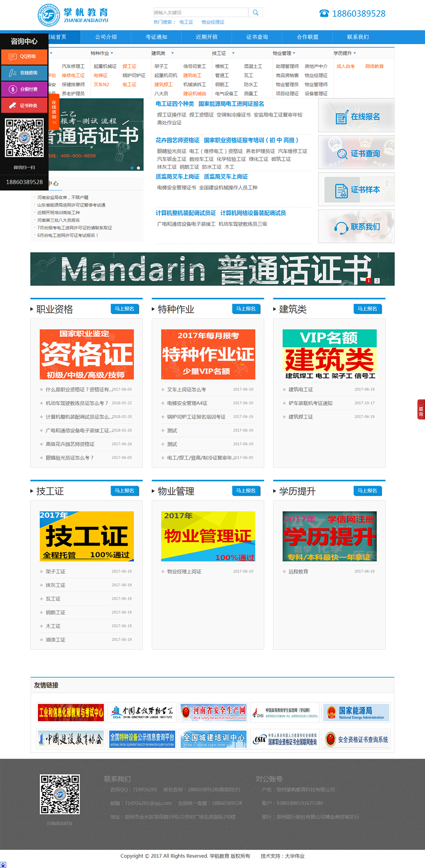This screenshot has width=425, height=868.
Task: Click 证书种类 sidebar button
Action: [x=24, y=105]
